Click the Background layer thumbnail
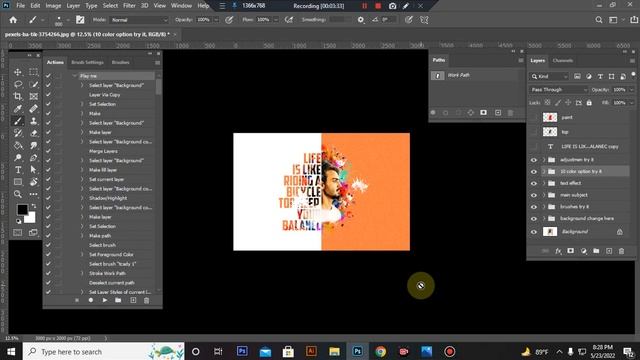640x360 pixels. click(550, 232)
